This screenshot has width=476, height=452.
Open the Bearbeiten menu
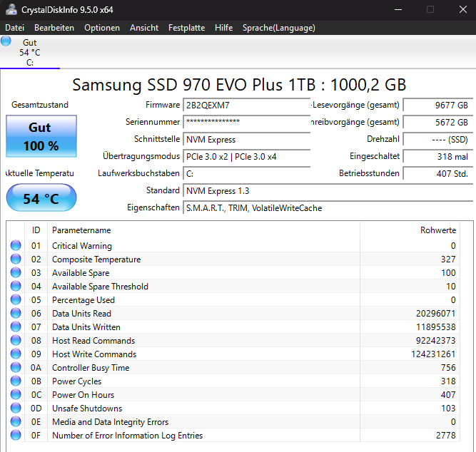pos(54,28)
